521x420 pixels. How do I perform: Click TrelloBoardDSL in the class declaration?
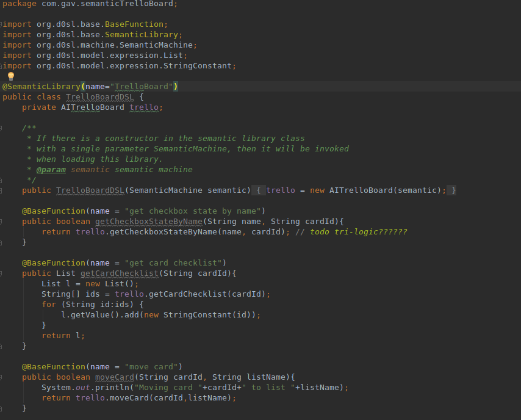point(99,97)
